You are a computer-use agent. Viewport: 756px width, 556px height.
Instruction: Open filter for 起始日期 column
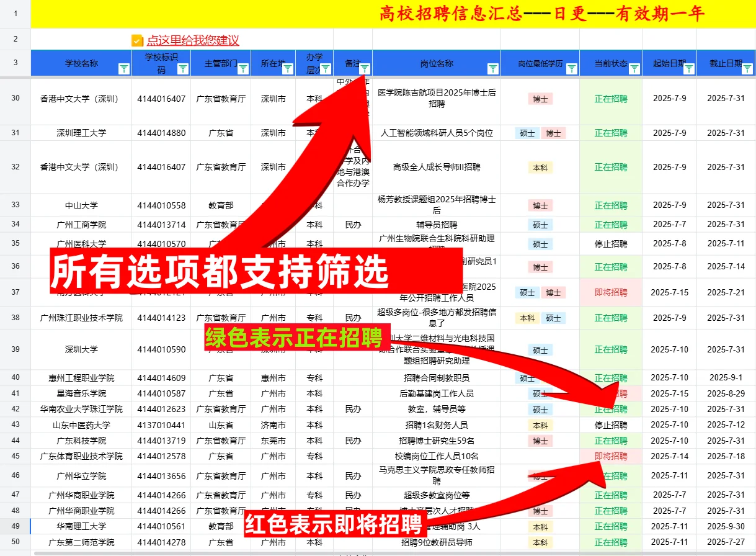click(689, 69)
